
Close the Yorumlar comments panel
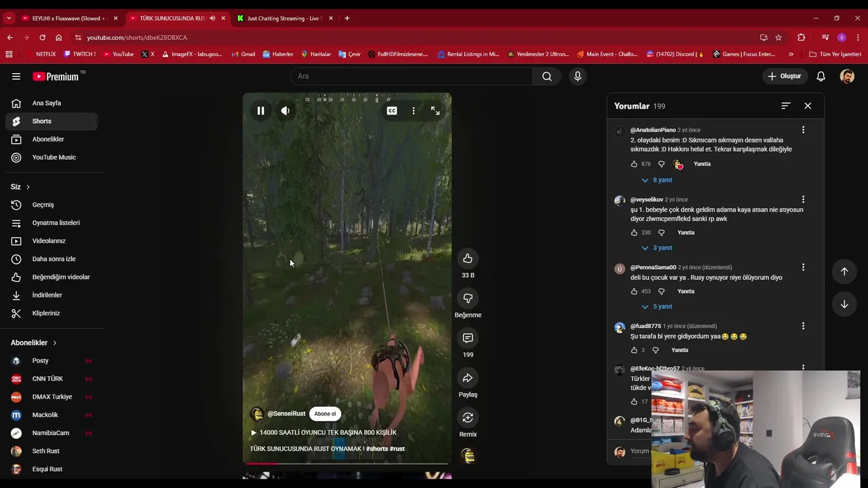point(808,106)
